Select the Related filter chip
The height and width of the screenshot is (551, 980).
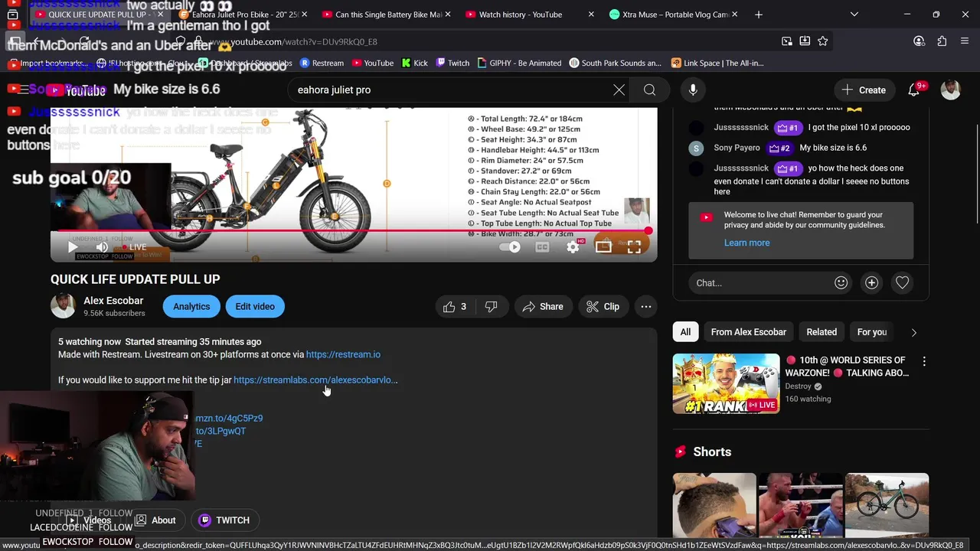[822, 332]
